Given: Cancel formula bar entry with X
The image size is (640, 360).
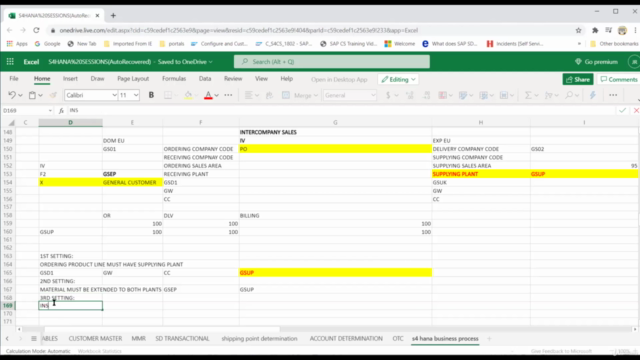Looking at the screenshot, I should tap(636, 111).
